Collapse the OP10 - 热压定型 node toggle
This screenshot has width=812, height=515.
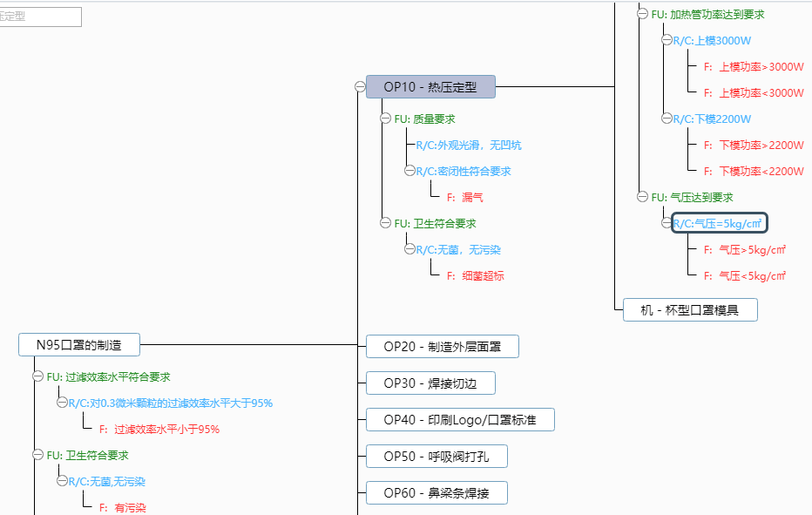click(360, 86)
